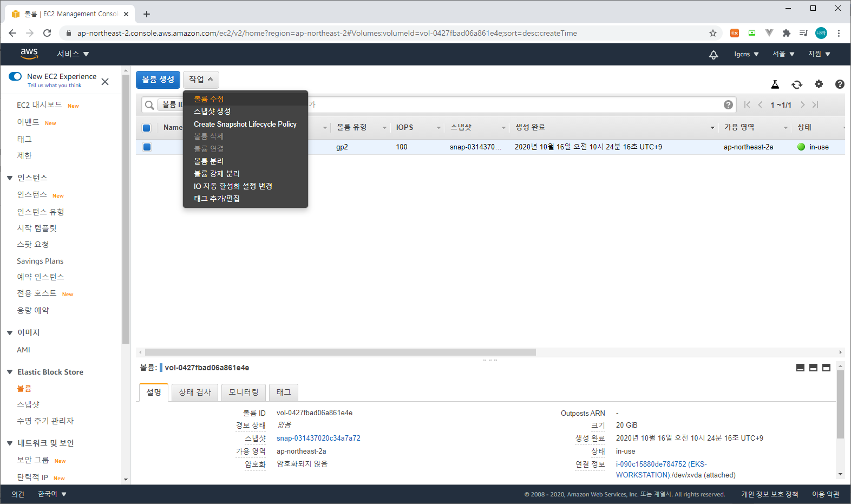This screenshot has height=504, width=851.
Task: Click the AWS logo home icon
Action: (29, 54)
